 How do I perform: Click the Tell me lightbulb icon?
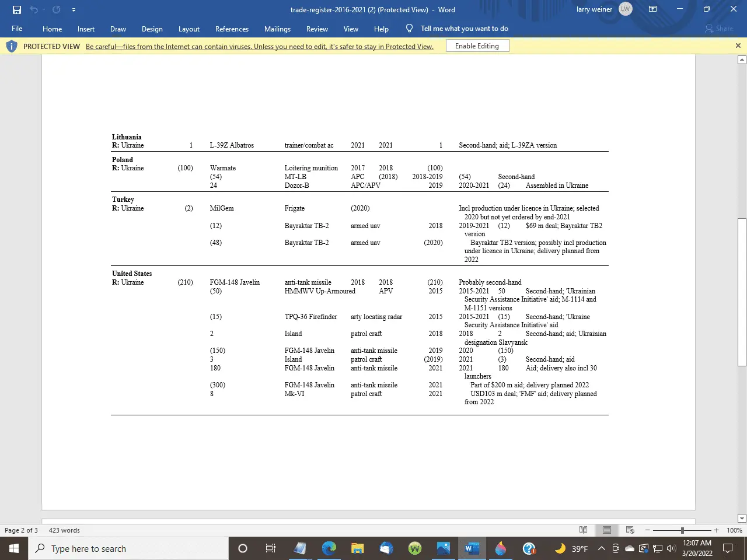409,29
